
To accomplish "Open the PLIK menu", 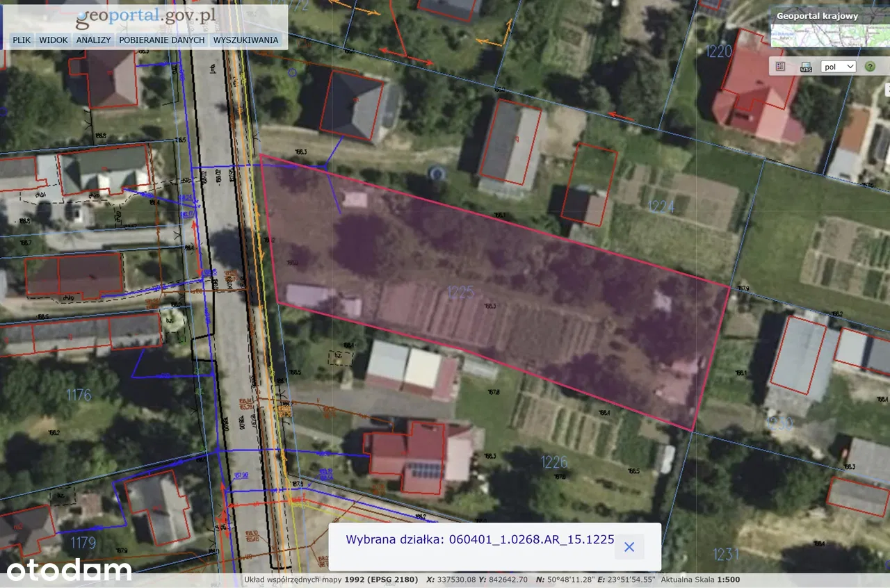I will click(x=22, y=40).
